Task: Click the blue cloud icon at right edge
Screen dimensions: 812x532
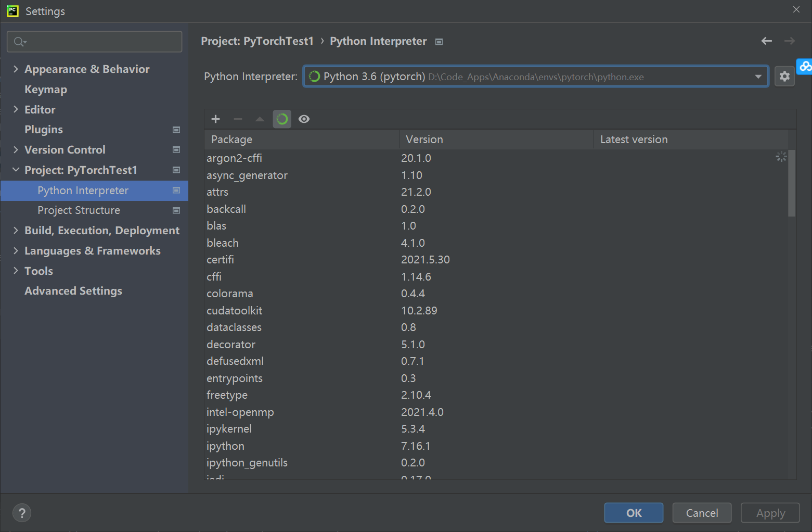Action: tap(805, 66)
